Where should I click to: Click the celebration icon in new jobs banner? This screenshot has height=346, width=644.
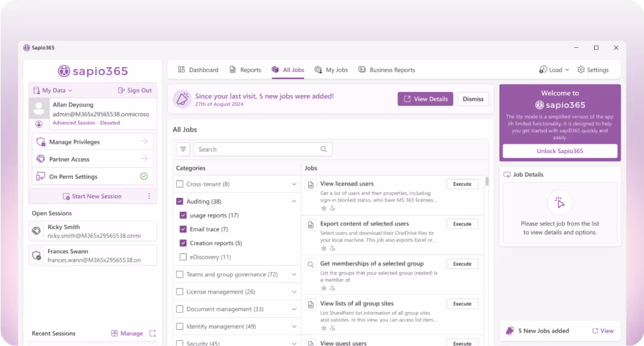[x=182, y=99]
